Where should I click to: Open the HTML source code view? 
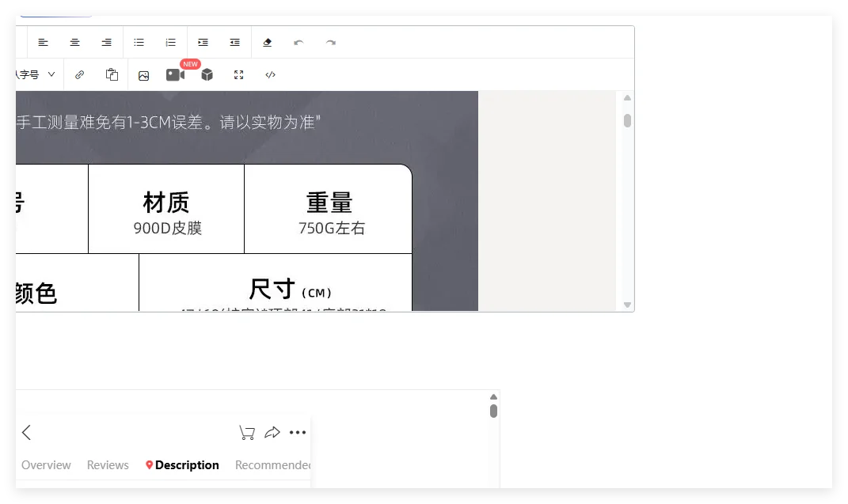[271, 74]
